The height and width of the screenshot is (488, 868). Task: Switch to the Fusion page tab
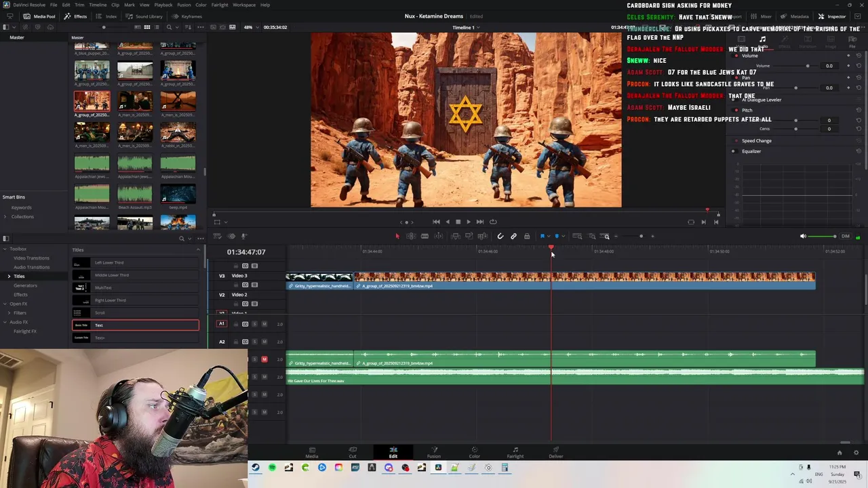[434, 452]
